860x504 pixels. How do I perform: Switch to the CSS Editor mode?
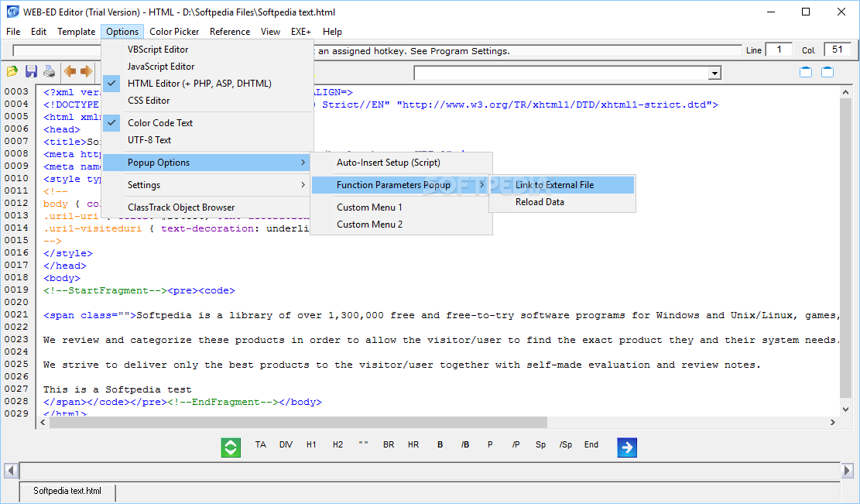207,101
